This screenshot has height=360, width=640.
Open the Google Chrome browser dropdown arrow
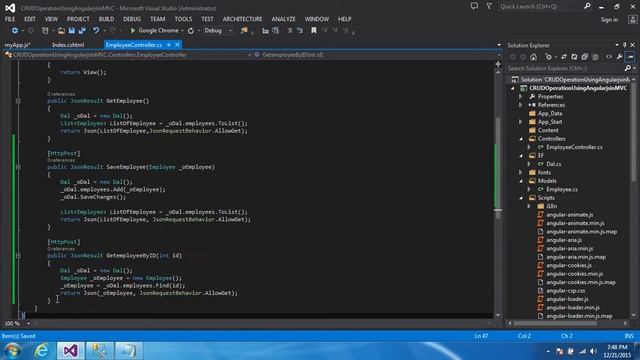[182, 31]
